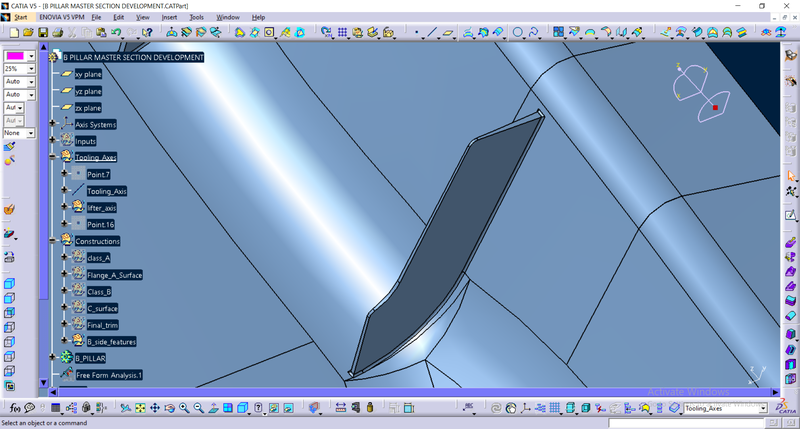Select the B_PILLAR body in the tree
800x429 pixels.
[90, 358]
